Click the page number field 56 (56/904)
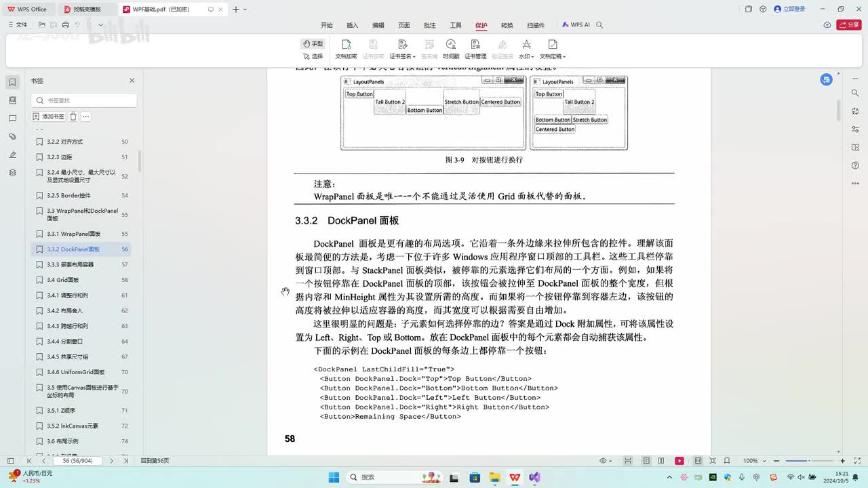Image resolution: width=868 pixels, height=488 pixels. pos(77,461)
